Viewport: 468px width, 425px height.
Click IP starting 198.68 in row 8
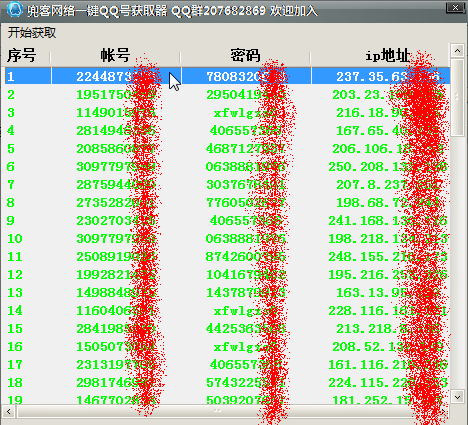(x=388, y=203)
